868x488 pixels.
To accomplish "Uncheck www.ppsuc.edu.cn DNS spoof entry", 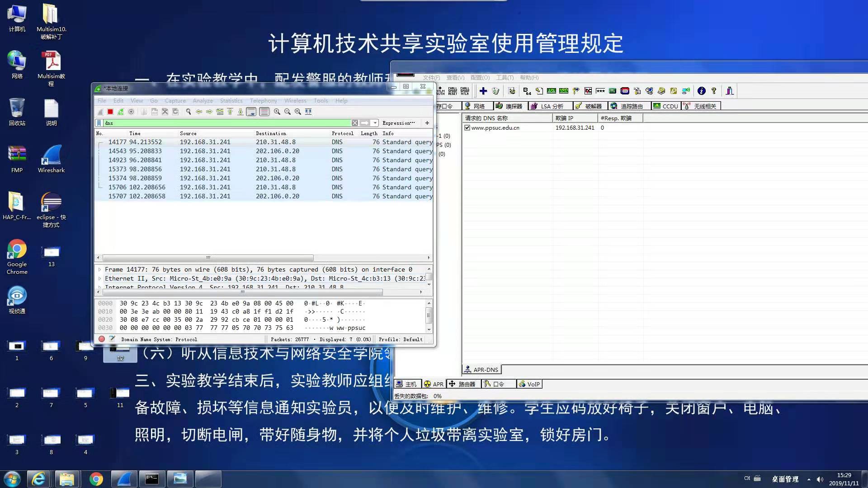I will point(467,128).
